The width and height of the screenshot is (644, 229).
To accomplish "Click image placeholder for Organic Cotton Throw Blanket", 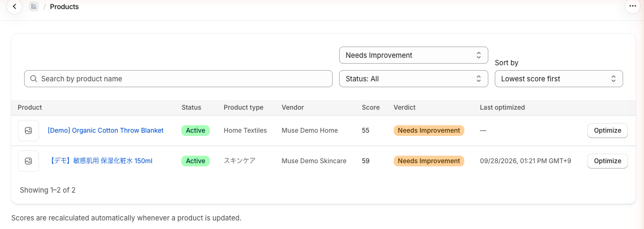I will pos(28,131).
